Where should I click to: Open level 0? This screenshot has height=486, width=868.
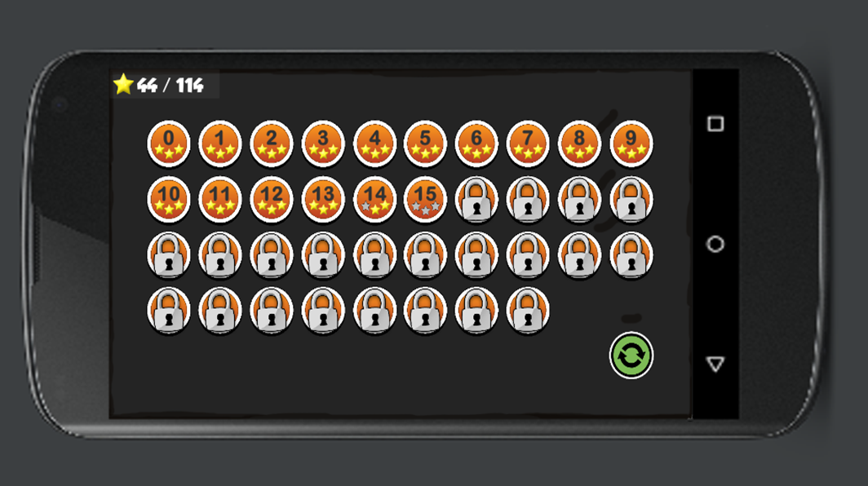pos(169,144)
